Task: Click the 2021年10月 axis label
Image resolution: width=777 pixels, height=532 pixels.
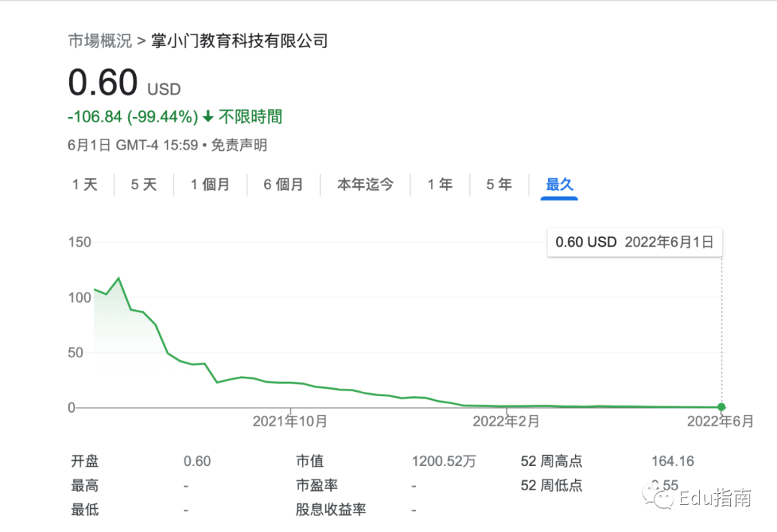Action: click(x=290, y=421)
